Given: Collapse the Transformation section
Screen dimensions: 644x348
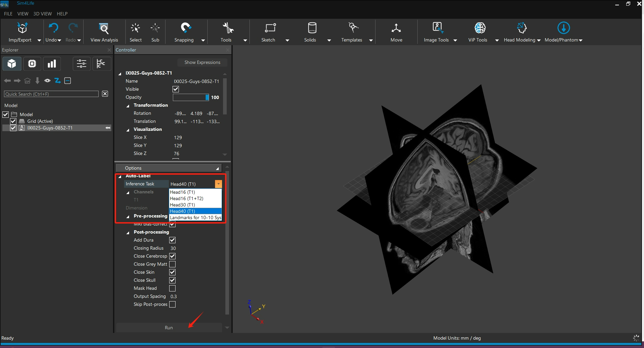Looking at the screenshot, I should [128, 106].
